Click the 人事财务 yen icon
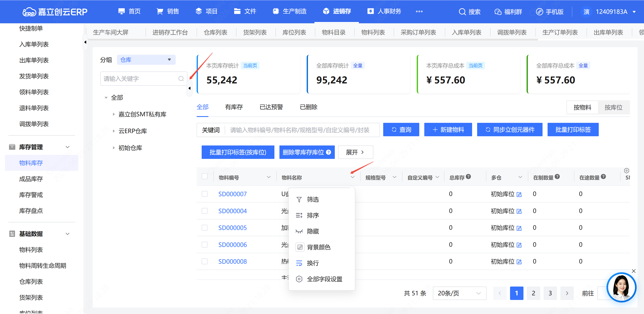The height and width of the screenshot is (314, 644). pos(370,11)
